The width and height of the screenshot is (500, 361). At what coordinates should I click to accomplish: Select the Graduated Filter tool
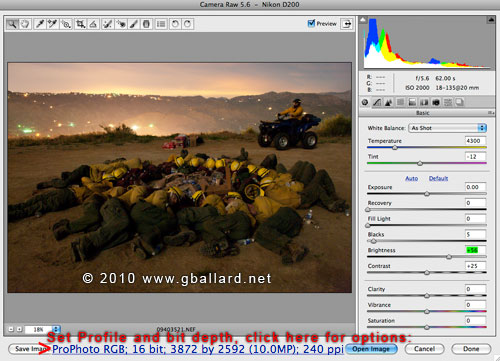pos(146,24)
